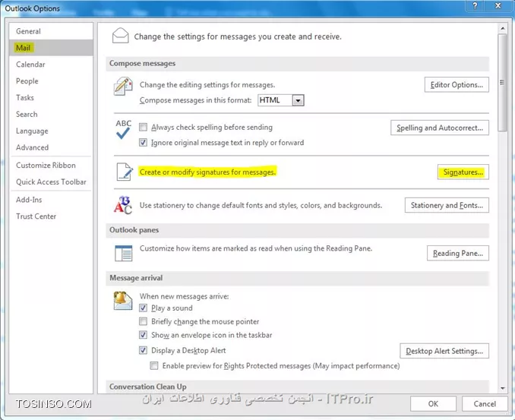Click the scrollbar down arrow
The height and width of the screenshot is (420, 515).
503,388
